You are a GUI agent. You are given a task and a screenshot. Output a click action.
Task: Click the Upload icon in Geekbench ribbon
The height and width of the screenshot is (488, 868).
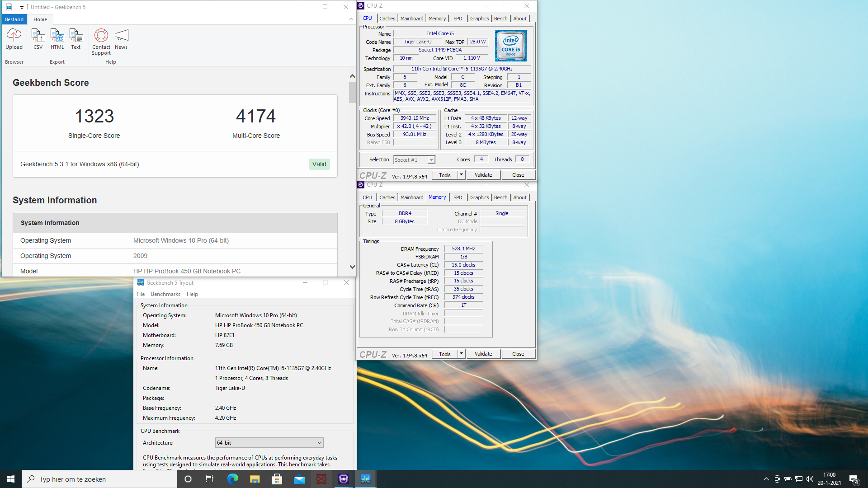point(14,39)
